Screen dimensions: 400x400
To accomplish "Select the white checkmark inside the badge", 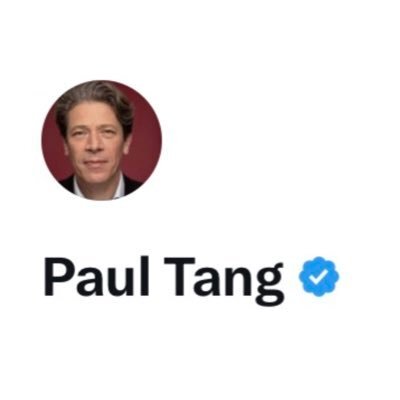I will 319,277.
